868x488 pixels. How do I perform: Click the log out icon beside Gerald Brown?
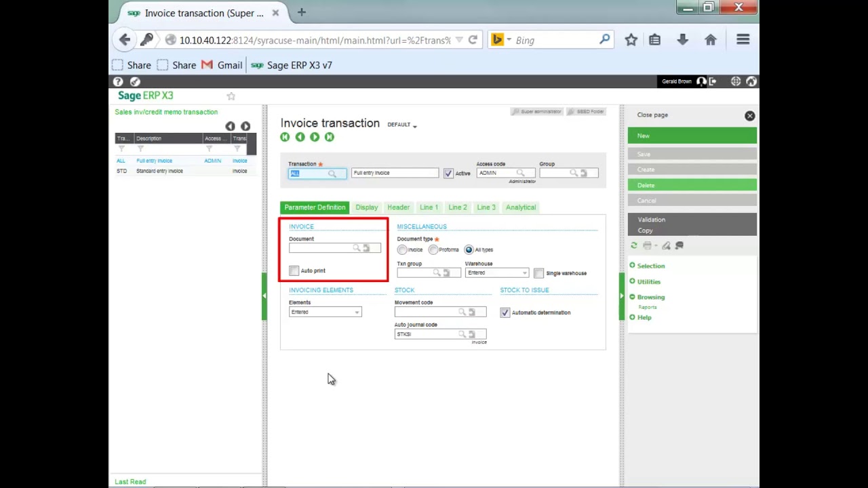point(713,81)
